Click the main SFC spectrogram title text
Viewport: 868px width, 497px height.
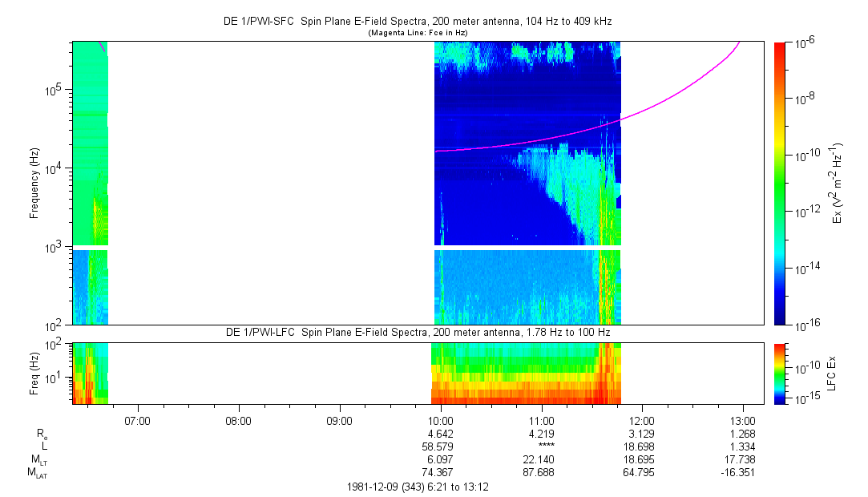417,22
